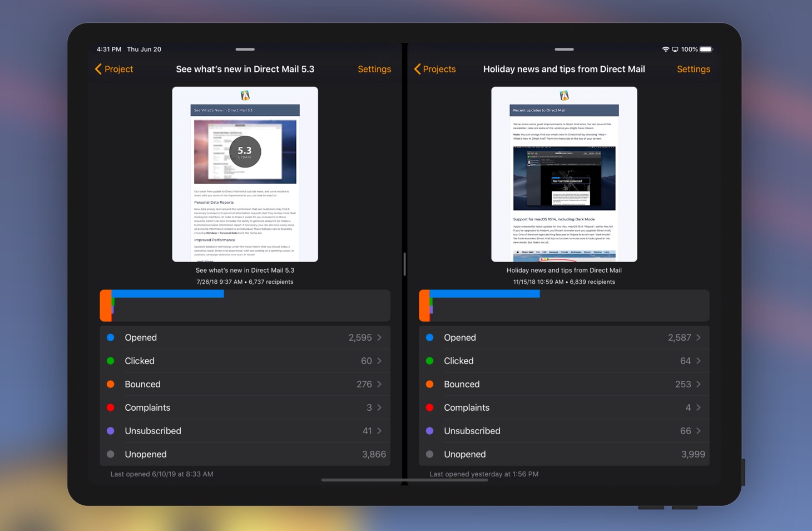Click '7/26/18 9:37 AM • 6,737 recipients' text
This screenshot has height=531, width=812.
(x=245, y=282)
